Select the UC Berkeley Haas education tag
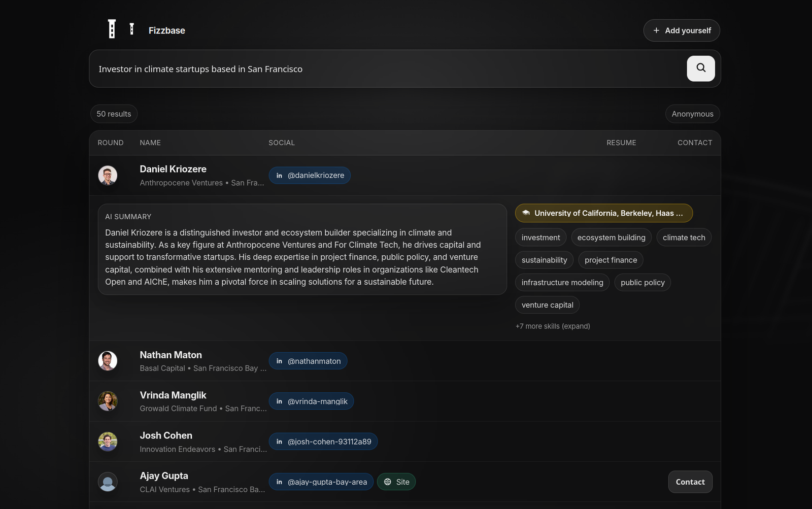 (603, 214)
